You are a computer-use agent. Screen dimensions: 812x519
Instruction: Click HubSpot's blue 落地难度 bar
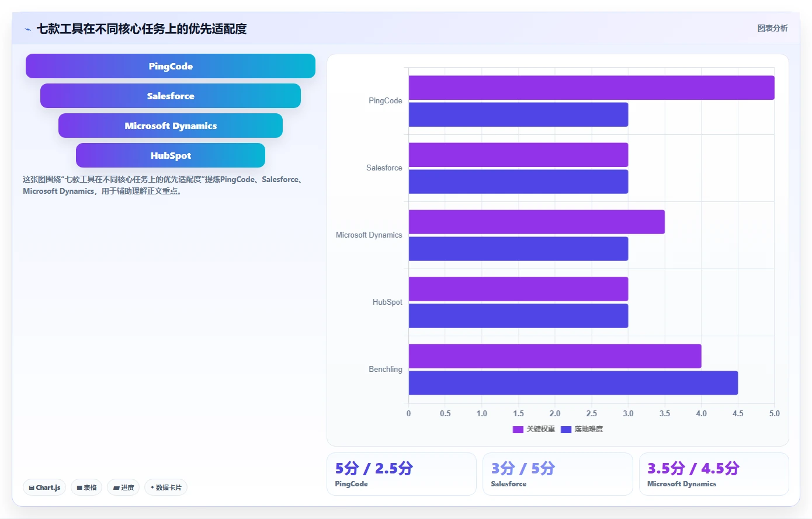coord(518,316)
